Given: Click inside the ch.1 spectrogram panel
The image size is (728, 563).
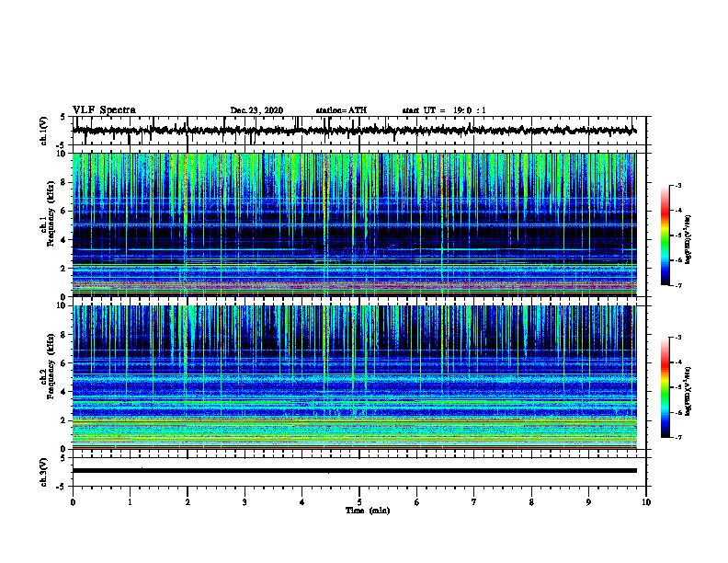Looking at the screenshot, I should (354, 224).
